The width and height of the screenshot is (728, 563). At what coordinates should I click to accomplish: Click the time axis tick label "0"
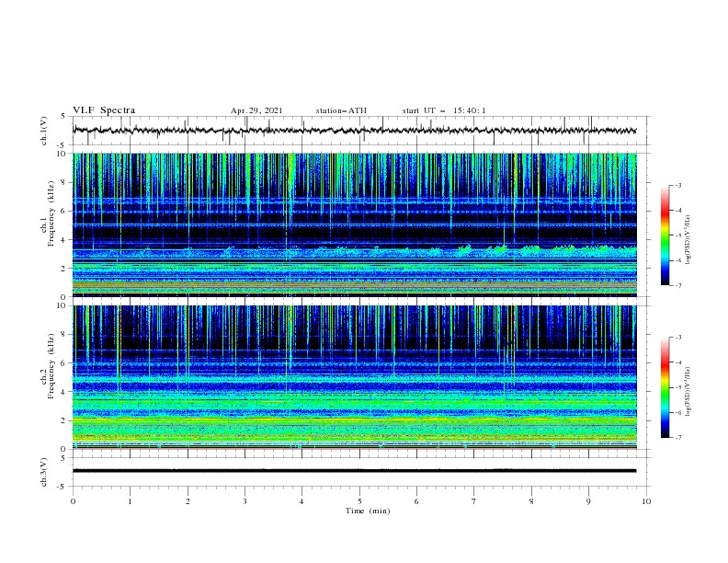click(73, 501)
